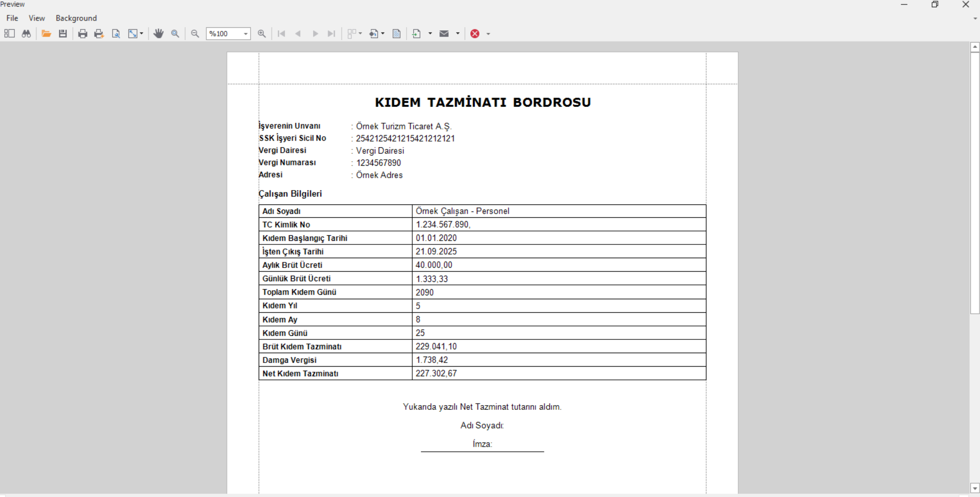Save the previewed report
This screenshot has width=980, height=497.
click(x=63, y=33)
